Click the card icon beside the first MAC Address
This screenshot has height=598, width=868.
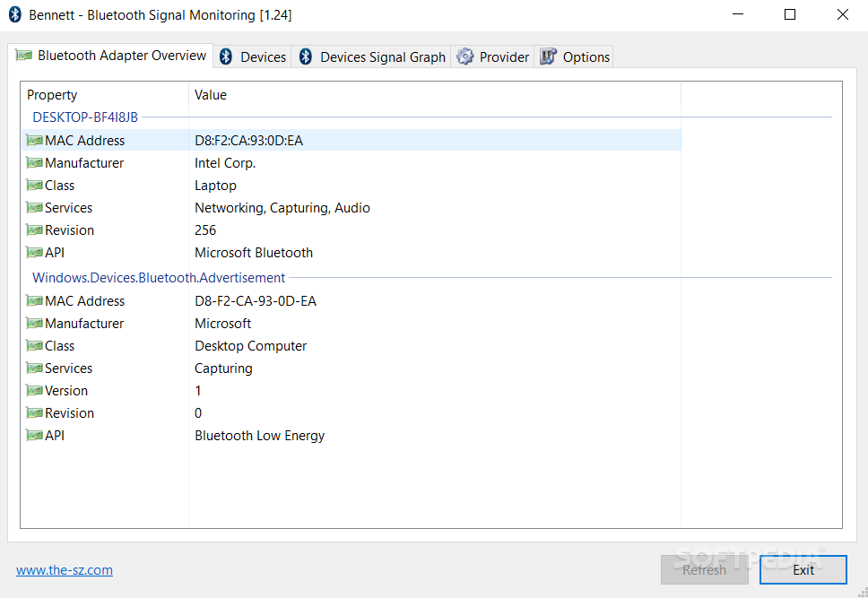tap(35, 141)
